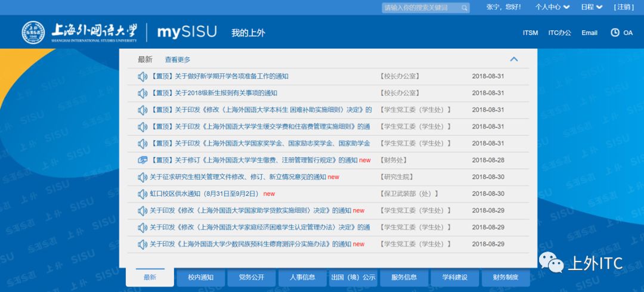Open the 个人中心 dropdown
This screenshot has width=644, height=292.
point(552,7)
